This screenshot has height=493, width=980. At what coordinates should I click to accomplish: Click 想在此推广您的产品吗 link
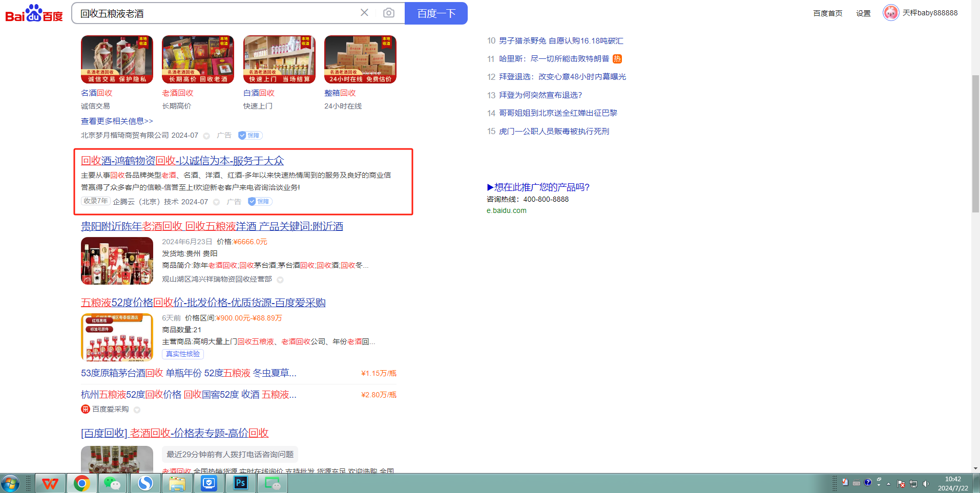[x=538, y=187]
